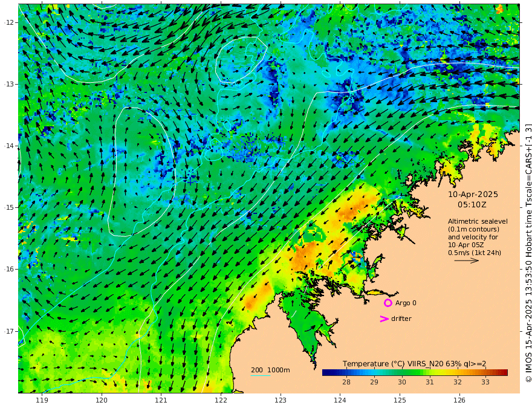Click the '10-Apr 05Z' caption line

[x=466, y=245]
